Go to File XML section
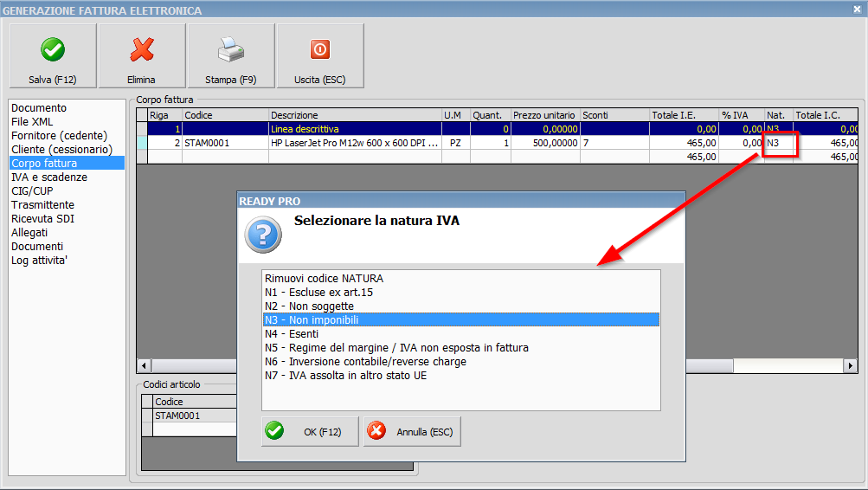This screenshot has width=868, height=490. [32, 122]
